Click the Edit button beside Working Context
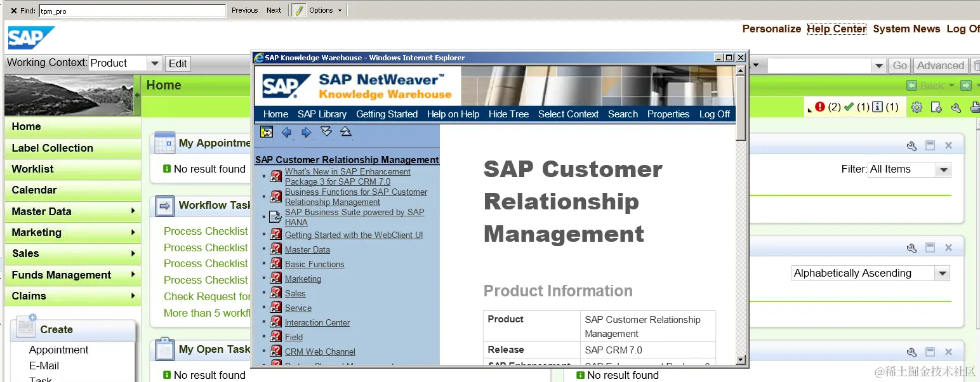The width and height of the screenshot is (980, 382). (178, 63)
